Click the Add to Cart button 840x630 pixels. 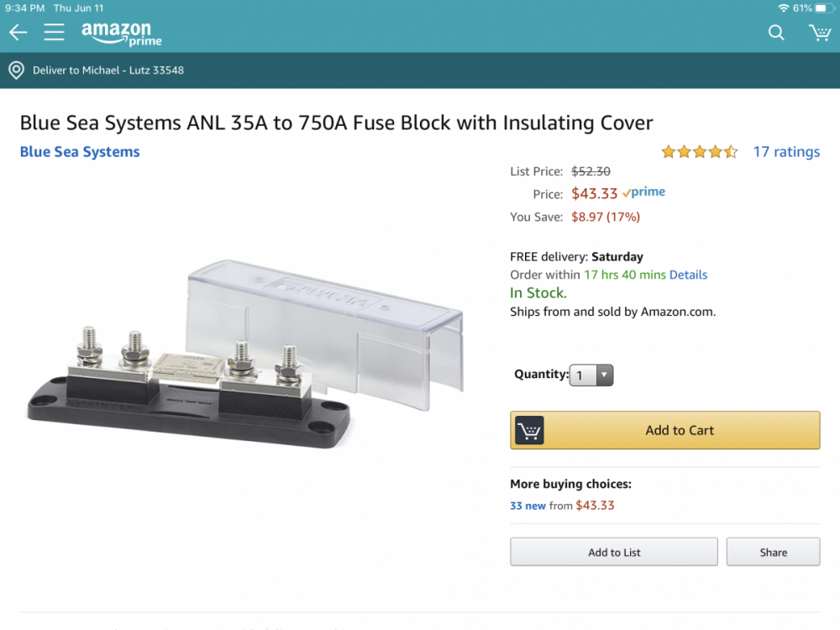tap(664, 430)
